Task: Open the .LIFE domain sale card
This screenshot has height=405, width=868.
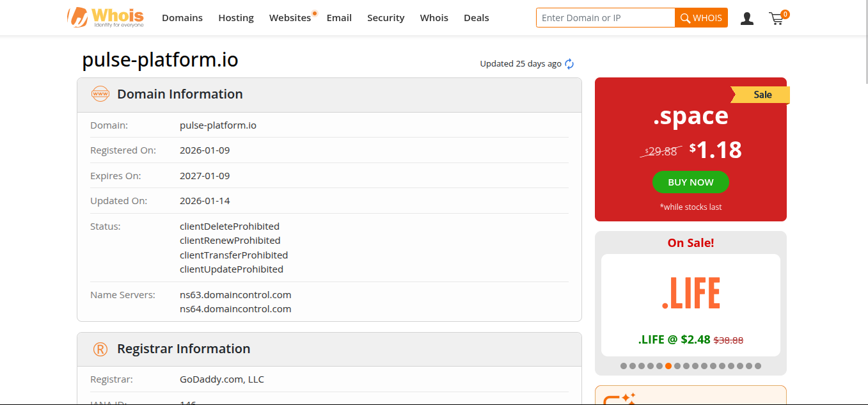Action: click(691, 305)
